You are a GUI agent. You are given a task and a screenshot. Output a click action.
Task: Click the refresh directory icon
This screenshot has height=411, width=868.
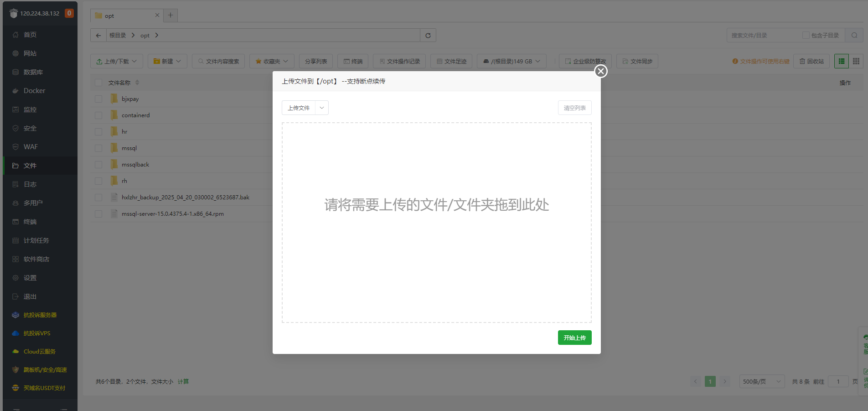pos(428,36)
